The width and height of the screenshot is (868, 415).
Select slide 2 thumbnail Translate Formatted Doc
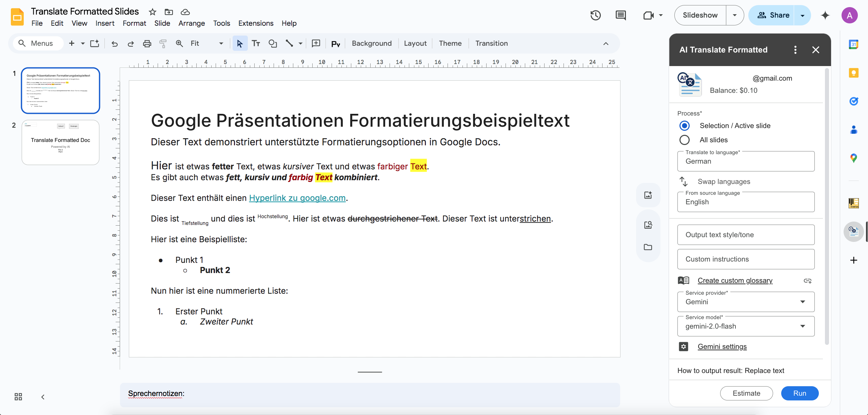coord(60,142)
